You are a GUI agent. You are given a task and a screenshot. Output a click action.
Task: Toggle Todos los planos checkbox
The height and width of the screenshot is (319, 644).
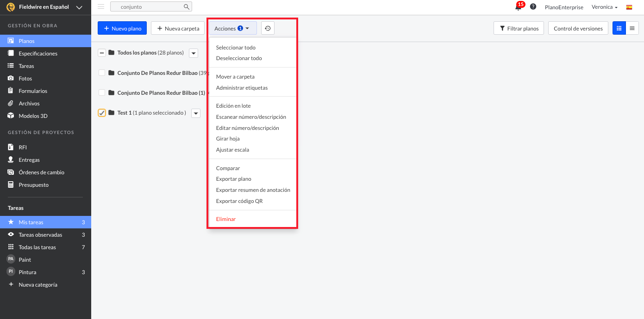(x=102, y=53)
